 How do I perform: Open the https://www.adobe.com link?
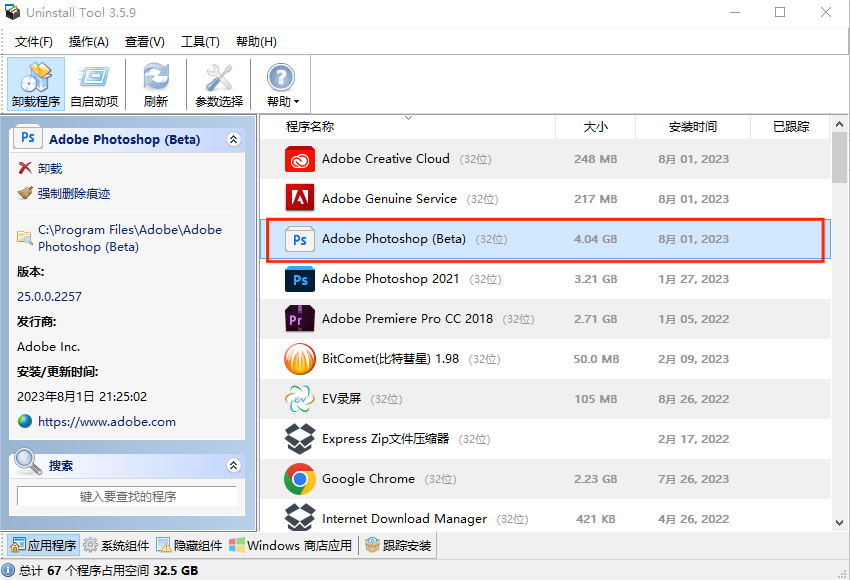coord(106,421)
